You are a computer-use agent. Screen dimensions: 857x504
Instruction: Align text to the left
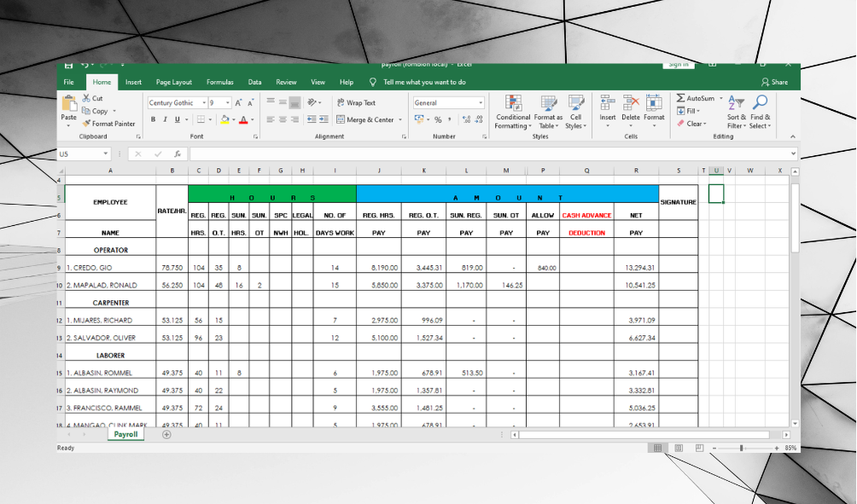click(x=271, y=119)
